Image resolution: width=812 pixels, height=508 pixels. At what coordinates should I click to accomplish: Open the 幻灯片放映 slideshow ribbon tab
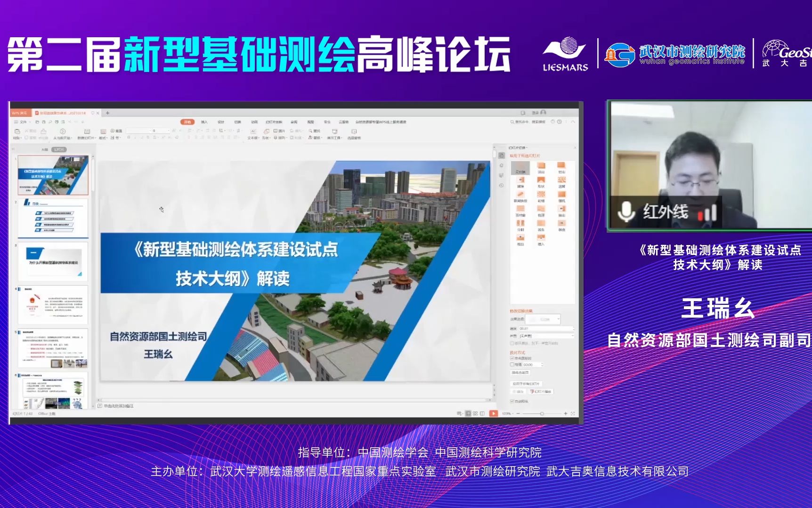coord(274,122)
